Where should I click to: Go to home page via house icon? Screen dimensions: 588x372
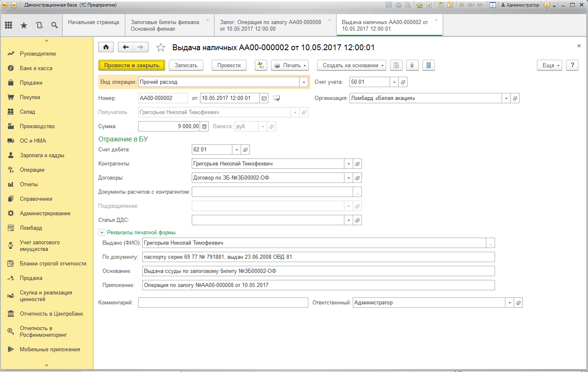coord(106,47)
